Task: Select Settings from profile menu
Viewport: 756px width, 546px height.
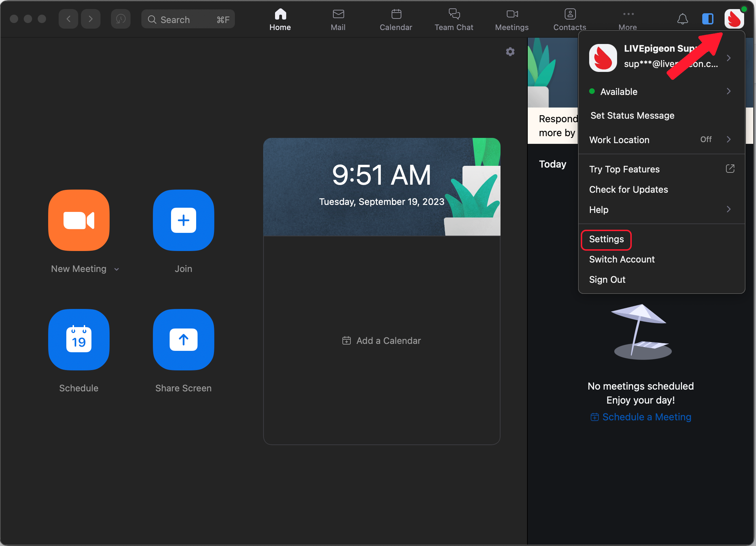Action: (x=606, y=239)
